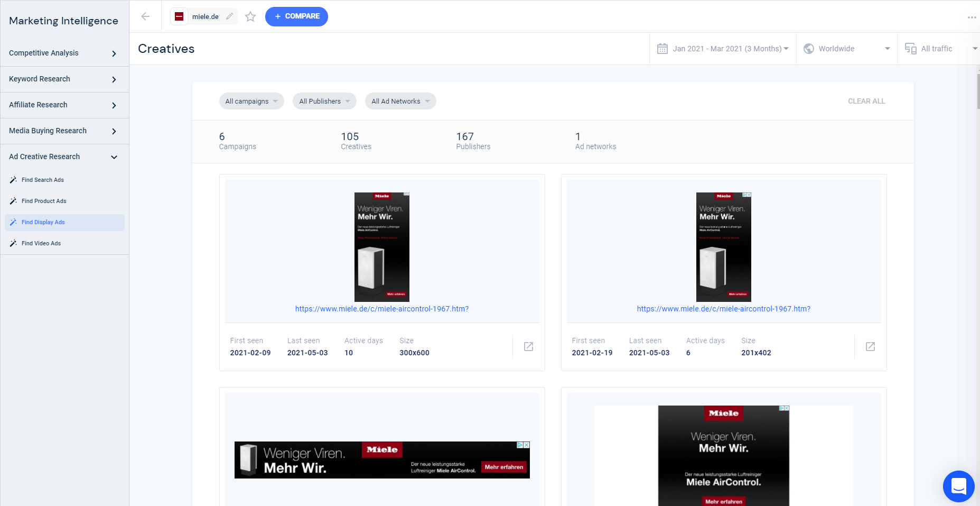Click Clear All filters
980x506 pixels.
click(866, 101)
